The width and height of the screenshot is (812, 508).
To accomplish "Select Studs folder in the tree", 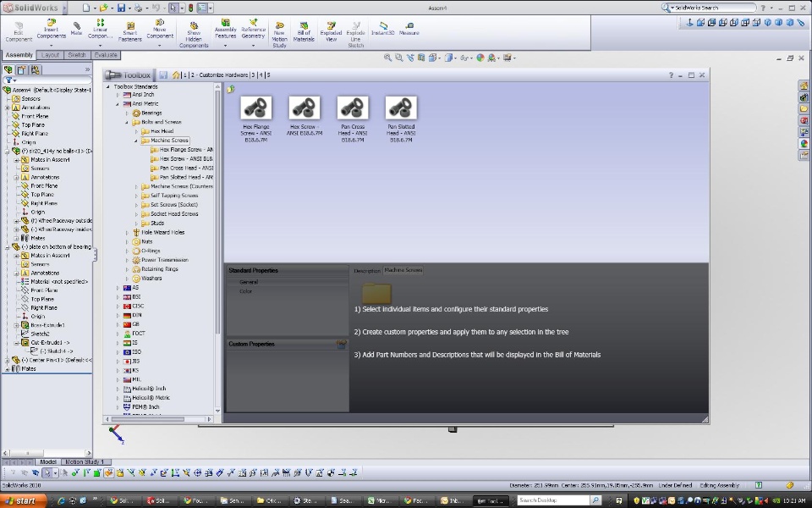I will [157, 223].
